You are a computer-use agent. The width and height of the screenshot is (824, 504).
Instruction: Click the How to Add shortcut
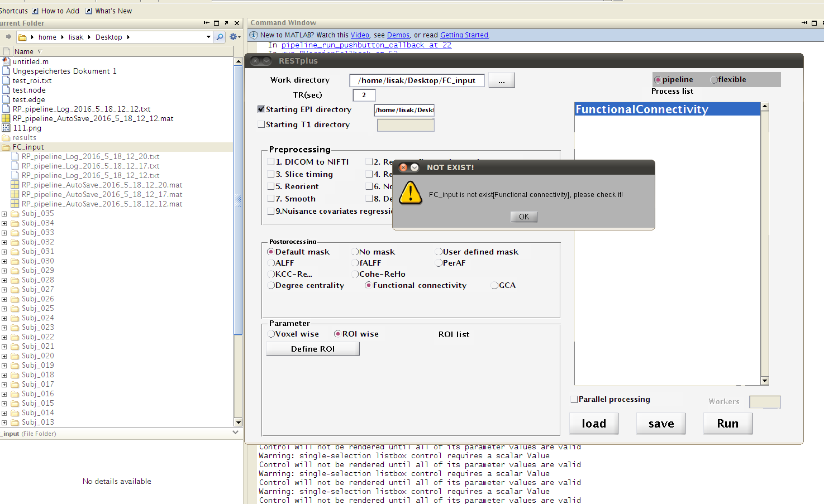55,11
